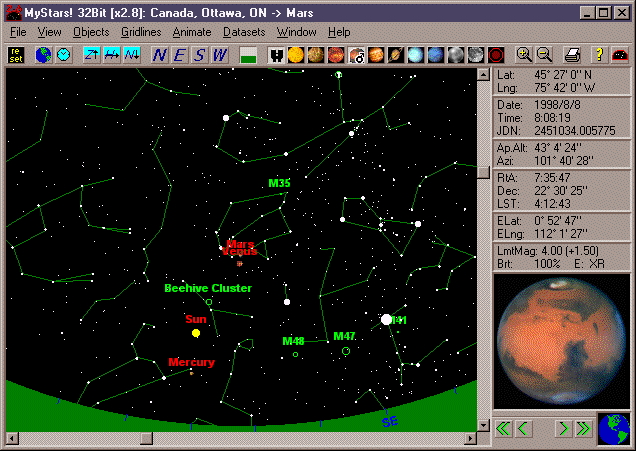Open the Animate menu

tap(192, 32)
